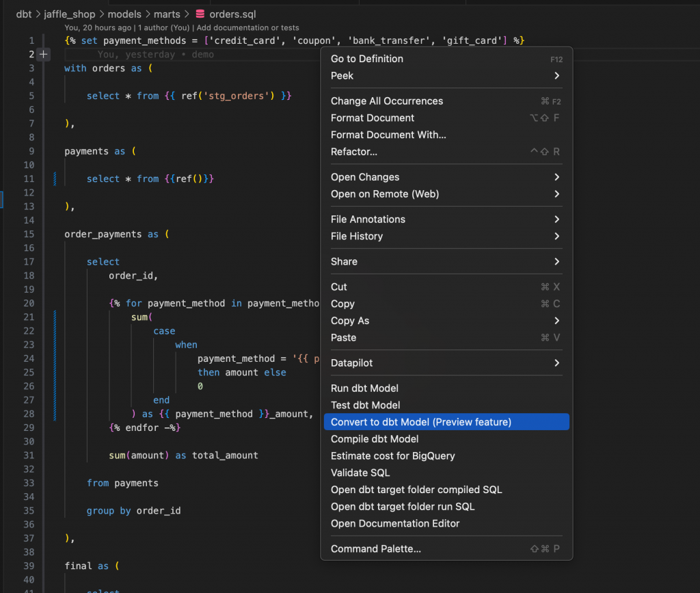
Task: Select Copy from the context menu
Action: [x=446, y=304]
